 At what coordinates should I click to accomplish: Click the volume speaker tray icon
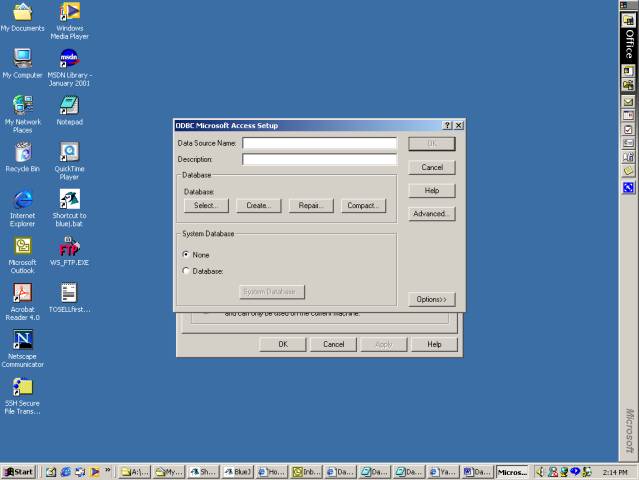[540, 472]
